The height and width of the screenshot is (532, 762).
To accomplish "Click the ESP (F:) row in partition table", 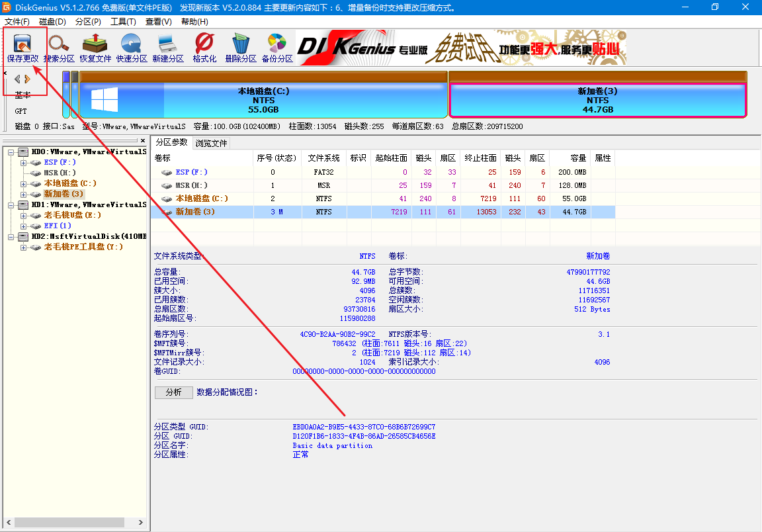I will tap(383, 172).
